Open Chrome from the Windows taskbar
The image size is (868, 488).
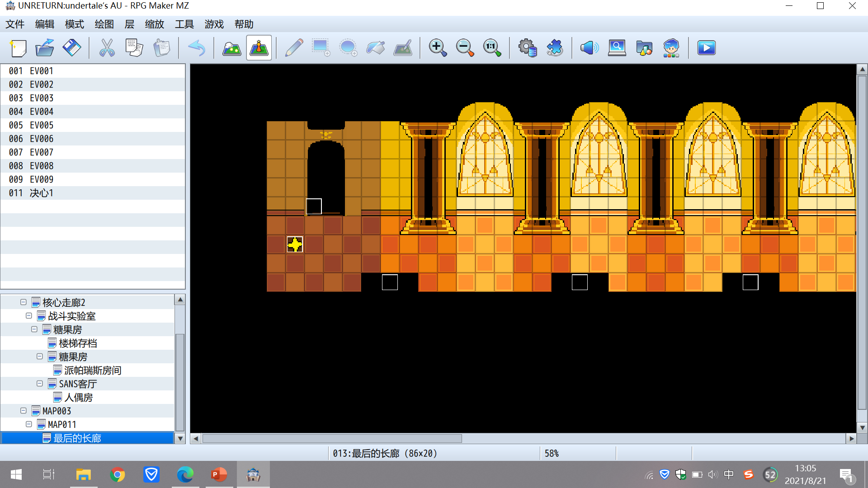click(118, 474)
